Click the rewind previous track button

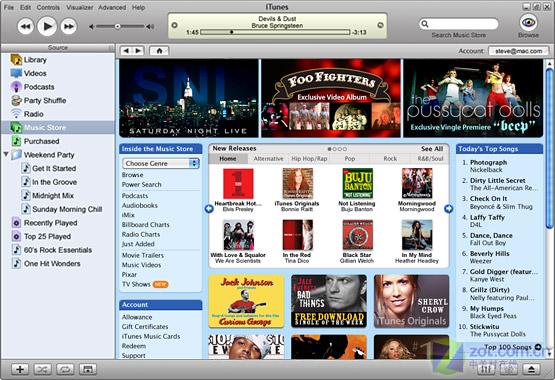(x=25, y=26)
